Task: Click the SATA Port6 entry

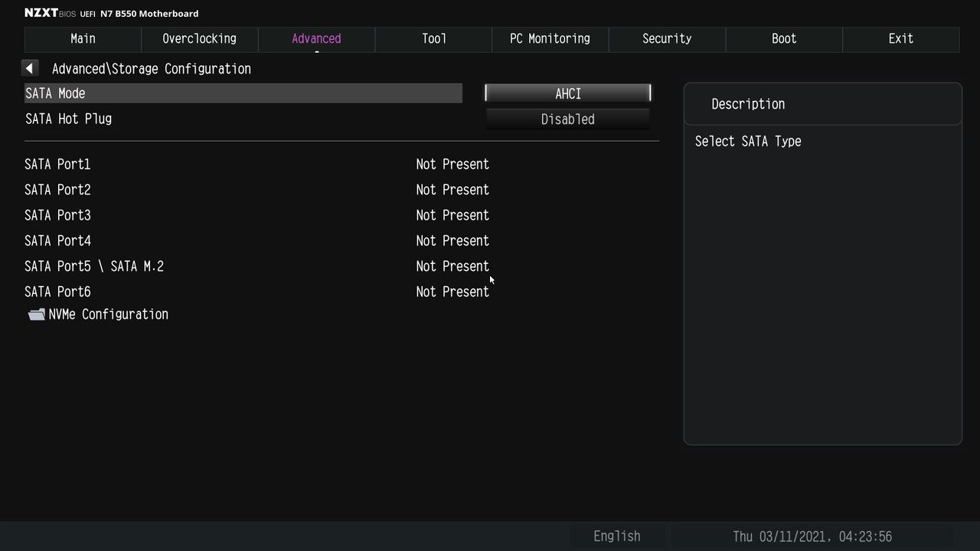Action: tap(57, 292)
